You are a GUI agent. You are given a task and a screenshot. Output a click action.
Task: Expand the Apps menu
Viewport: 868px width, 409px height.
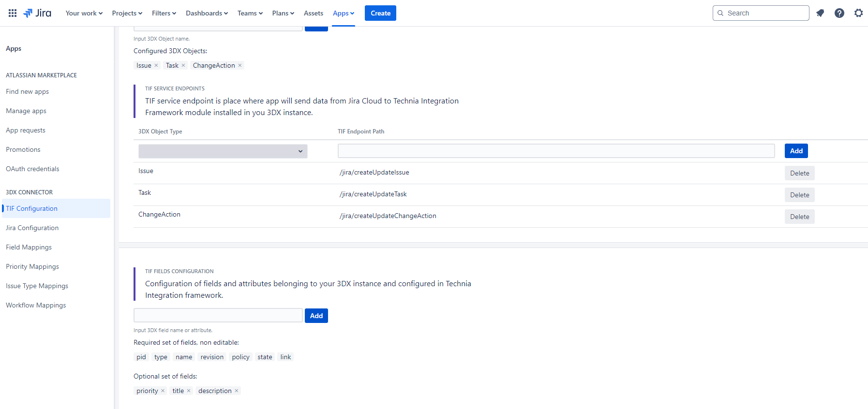click(344, 13)
